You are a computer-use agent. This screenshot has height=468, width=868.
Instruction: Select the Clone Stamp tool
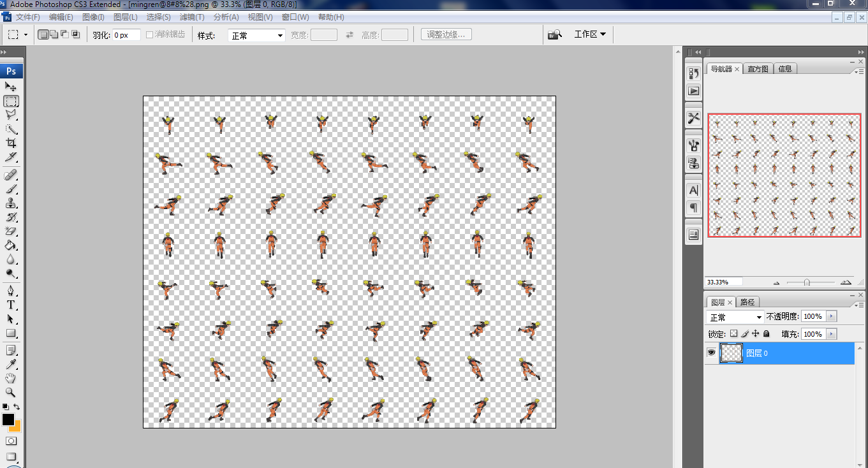(x=11, y=203)
